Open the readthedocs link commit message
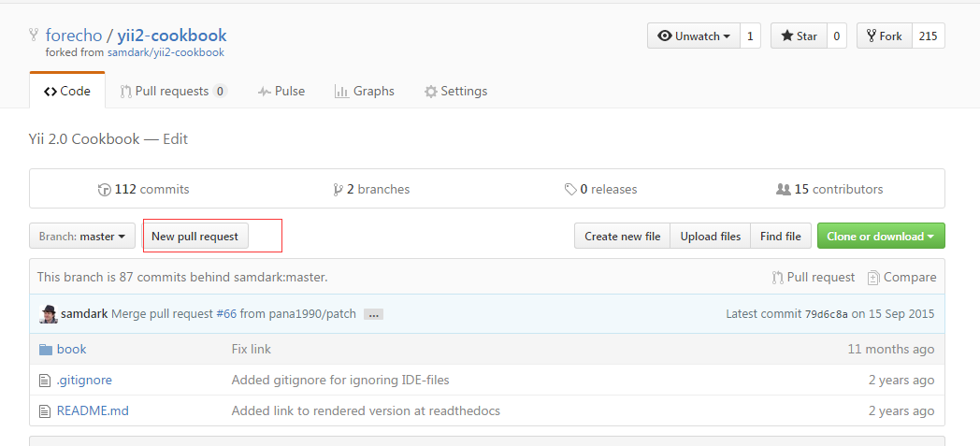980x446 pixels. (366, 411)
